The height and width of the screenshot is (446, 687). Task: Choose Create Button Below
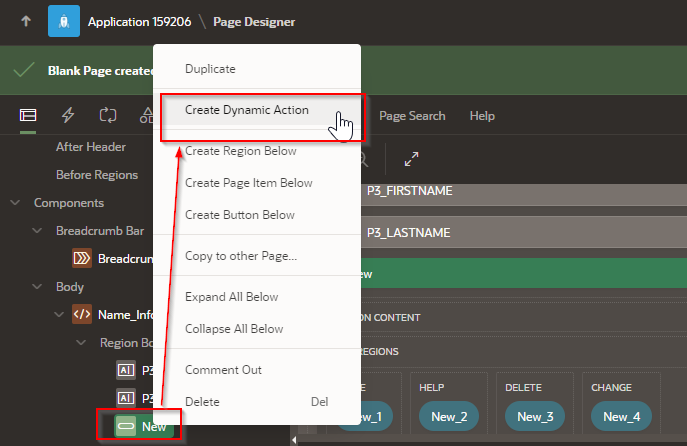click(257, 215)
